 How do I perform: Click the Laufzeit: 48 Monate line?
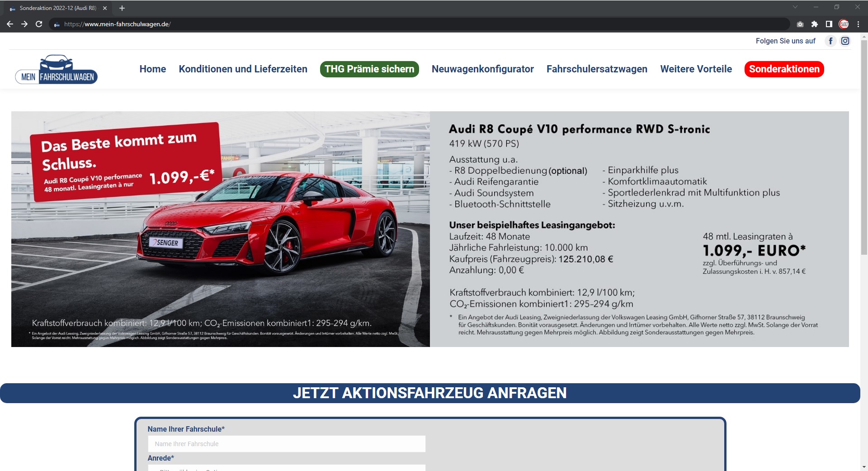pyautogui.click(x=490, y=237)
